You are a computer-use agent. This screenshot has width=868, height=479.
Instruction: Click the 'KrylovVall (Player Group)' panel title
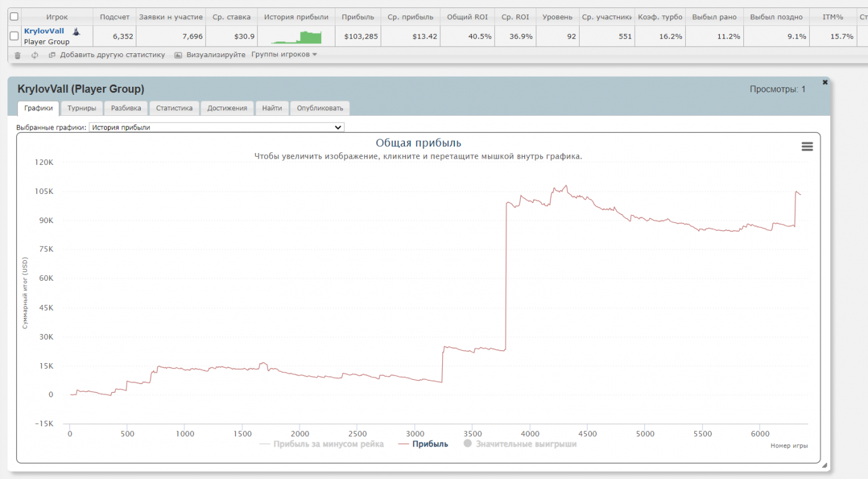tap(81, 89)
